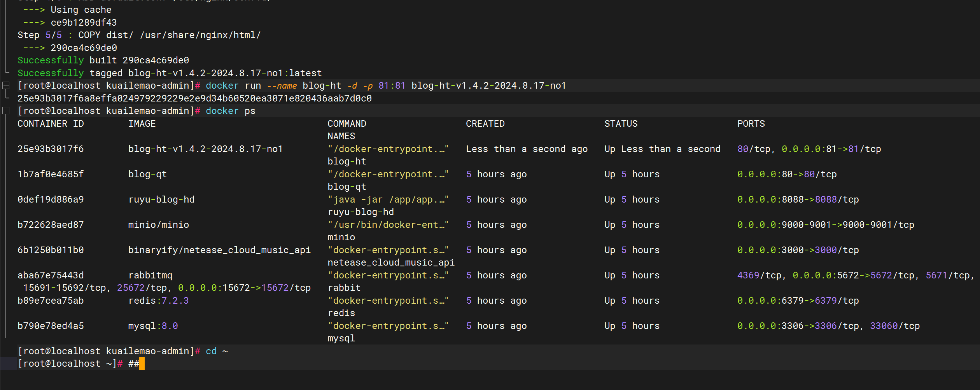Click port mapping 0.0.0.0:9000-9001->9000-9001/tcp

click(826, 225)
